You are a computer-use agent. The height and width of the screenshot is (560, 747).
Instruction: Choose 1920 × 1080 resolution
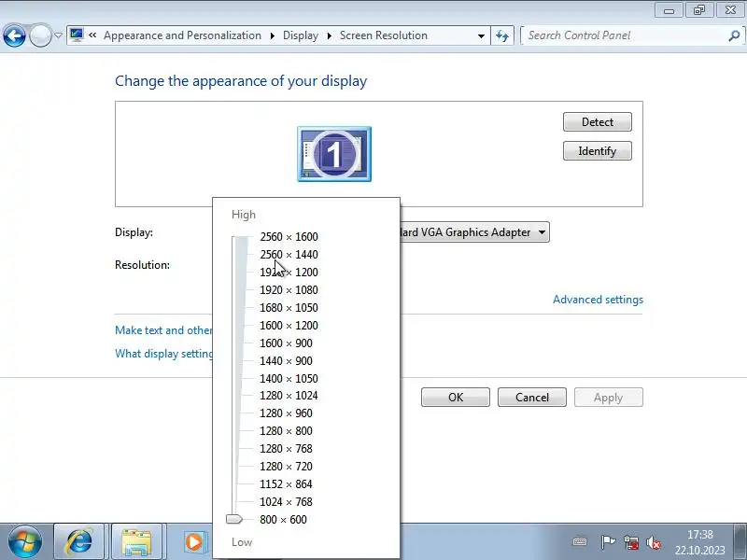(289, 290)
